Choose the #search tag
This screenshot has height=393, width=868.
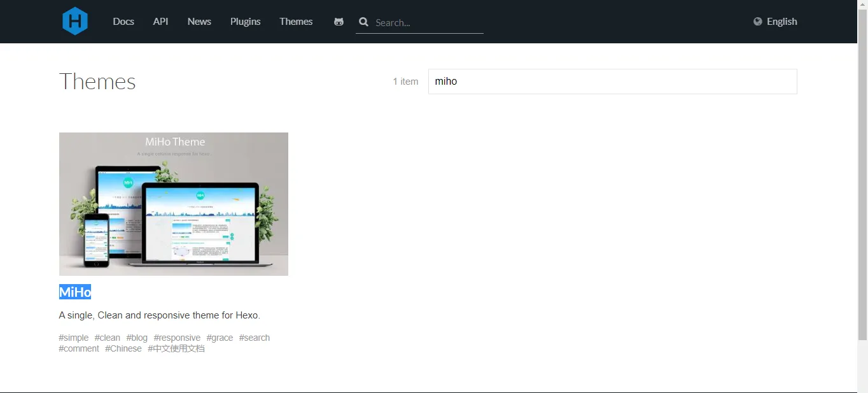[255, 338]
